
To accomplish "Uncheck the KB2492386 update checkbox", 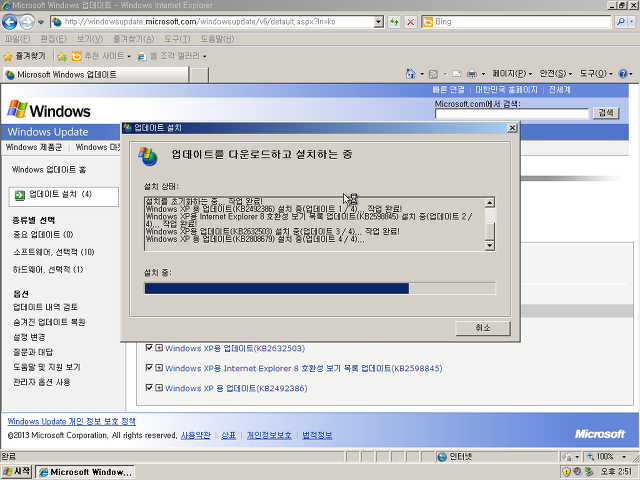I will 149,388.
